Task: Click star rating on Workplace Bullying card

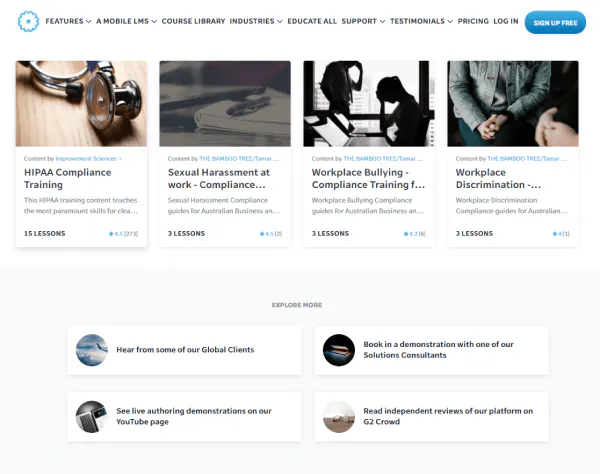Action: (x=414, y=233)
